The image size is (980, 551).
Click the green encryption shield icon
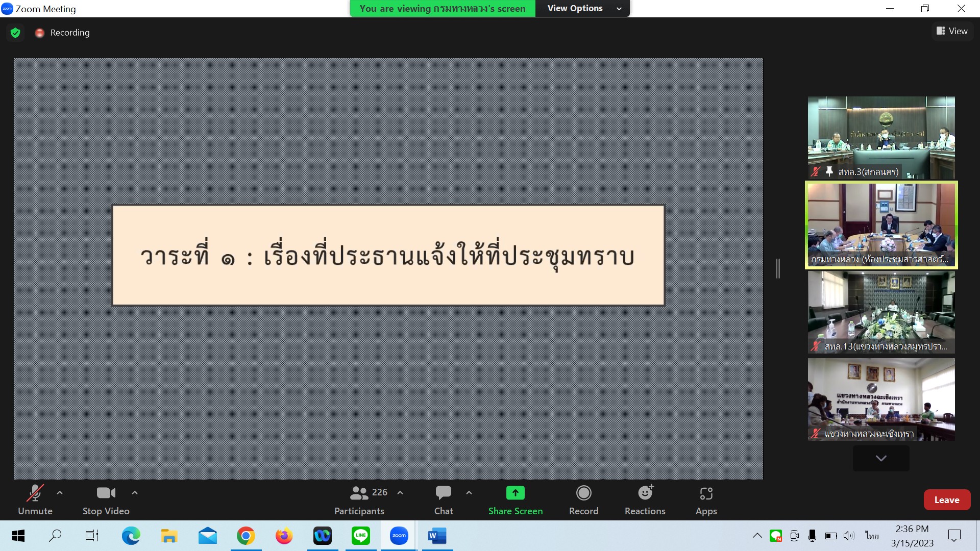(x=15, y=33)
